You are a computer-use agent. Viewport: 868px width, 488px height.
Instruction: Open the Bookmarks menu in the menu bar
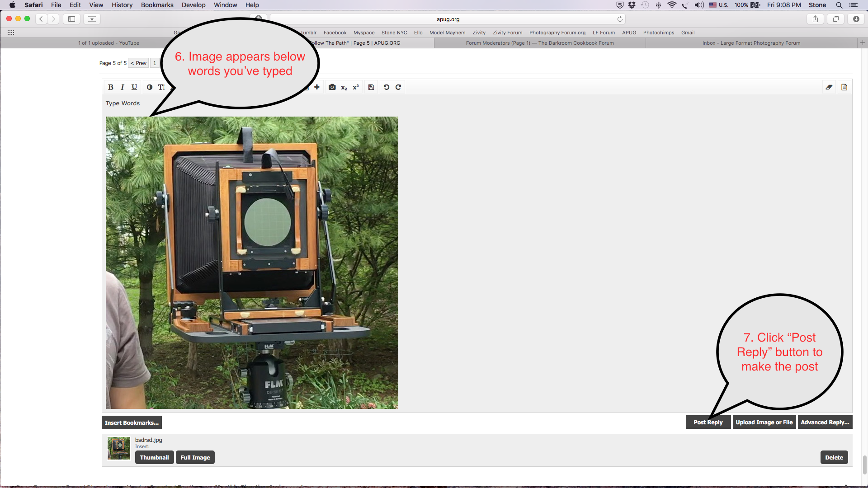coord(157,5)
